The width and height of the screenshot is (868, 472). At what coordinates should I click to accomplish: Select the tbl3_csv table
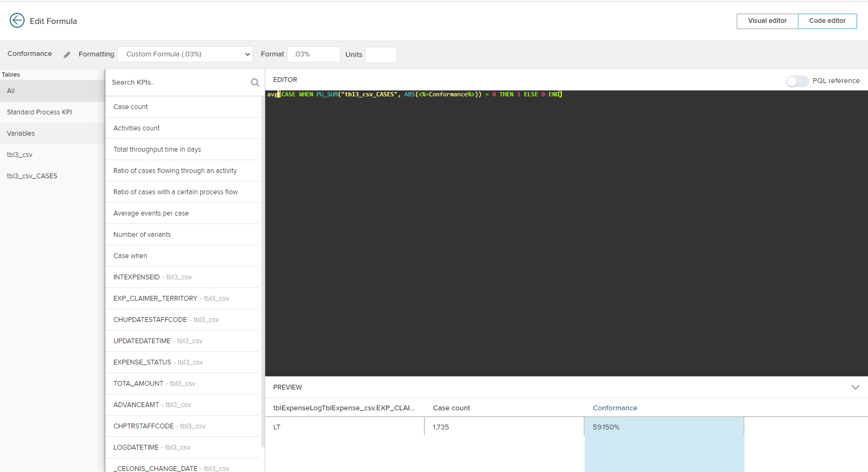52,155
